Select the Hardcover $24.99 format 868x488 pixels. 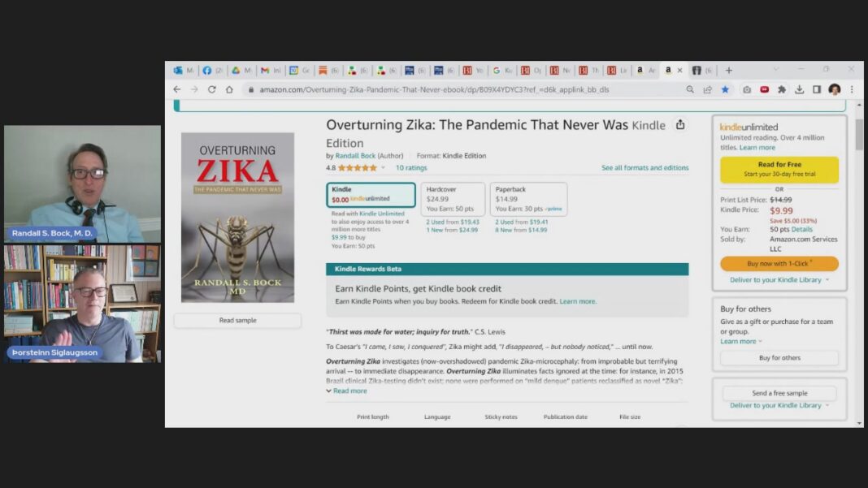click(x=453, y=199)
